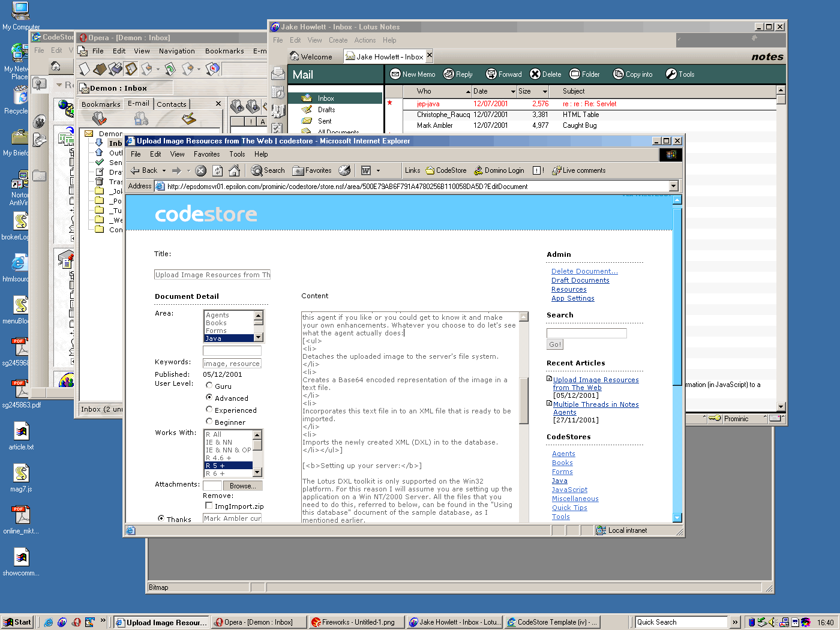Click Opera's new page icon

tap(84, 69)
